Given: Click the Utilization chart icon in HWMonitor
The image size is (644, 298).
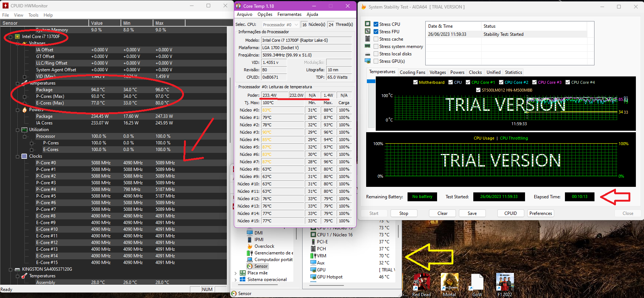Looking at the screenshot, I should (x=24, y=130).
